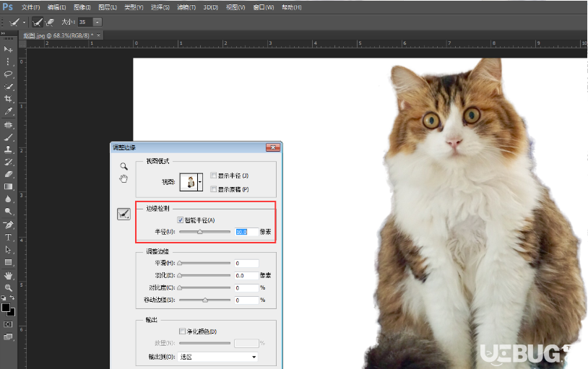The image size is (588, 369).
Task: Open the Type (Y) menu
Action: (x=134, y=7)
